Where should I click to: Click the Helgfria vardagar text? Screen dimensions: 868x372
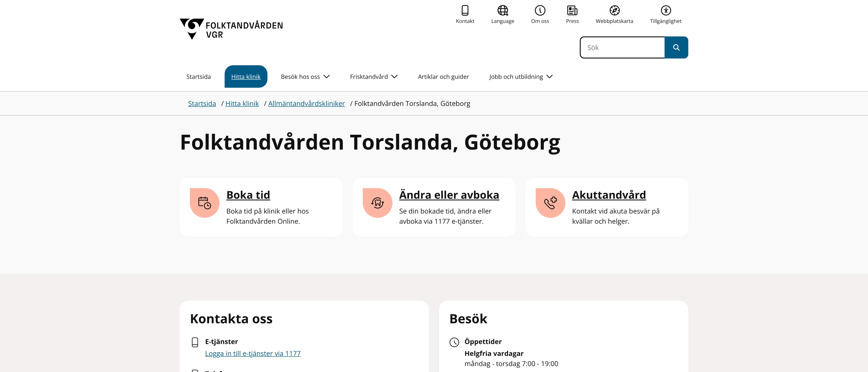point(494,354)
